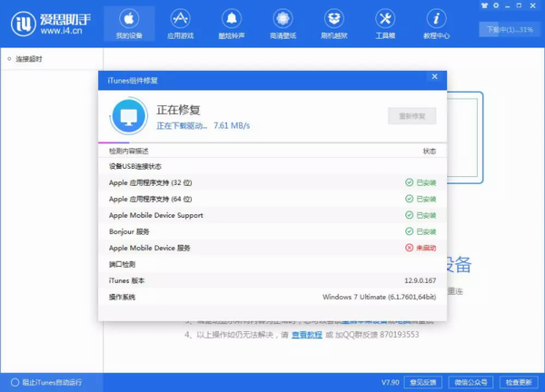The width and height of the screenshot is (545, 392).
Task: Select Apple 应用程序支持 (64 位) row
Action: coord(272,199)
